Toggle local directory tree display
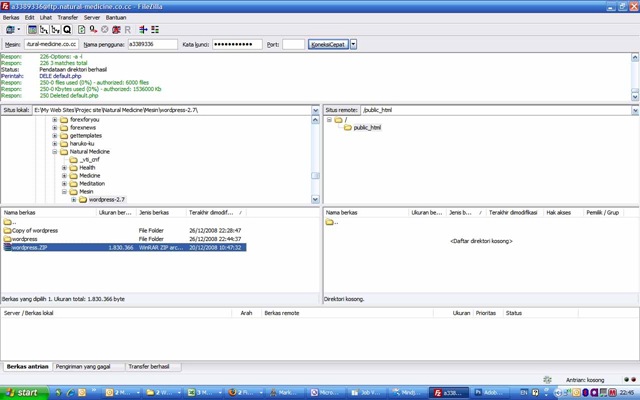 tap(44, 29)
